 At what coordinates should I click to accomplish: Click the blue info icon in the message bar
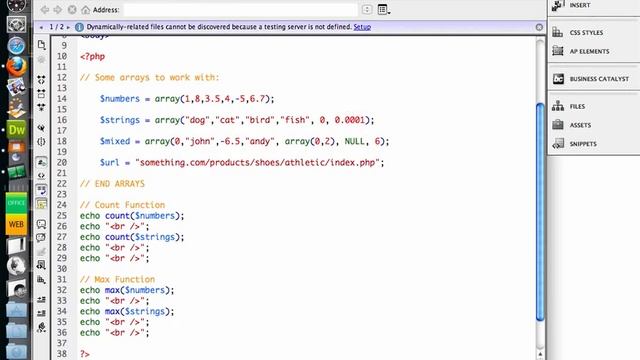click(x=79, y=27)
